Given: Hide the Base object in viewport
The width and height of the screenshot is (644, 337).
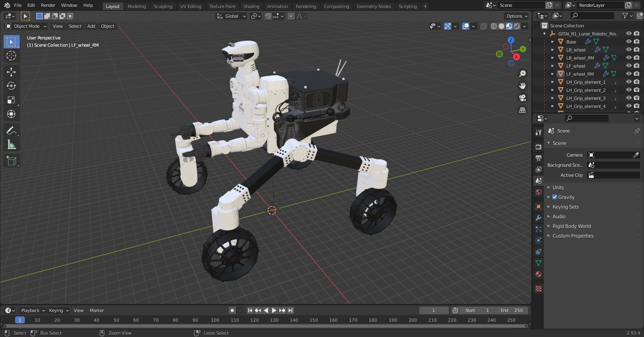Looking at the screenshot, I should click(629, 41).
